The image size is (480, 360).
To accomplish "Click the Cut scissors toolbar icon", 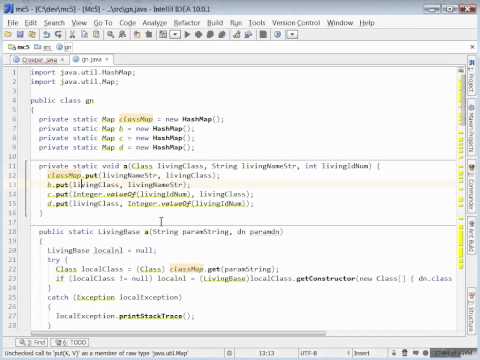I will point(72,34).
